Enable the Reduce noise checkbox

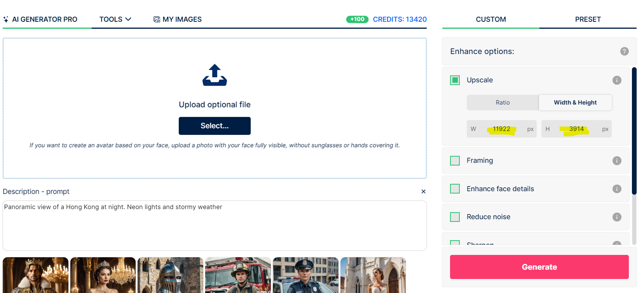click(455, 217)
